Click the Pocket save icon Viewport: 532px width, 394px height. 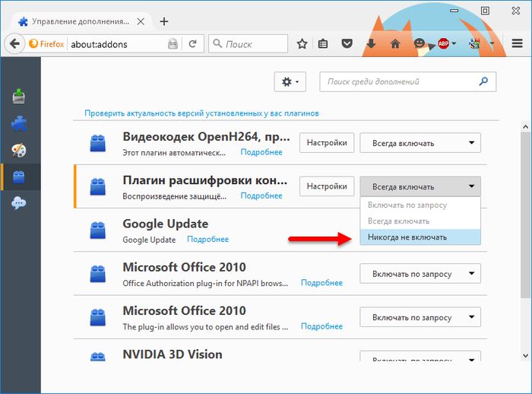(347, 44)
